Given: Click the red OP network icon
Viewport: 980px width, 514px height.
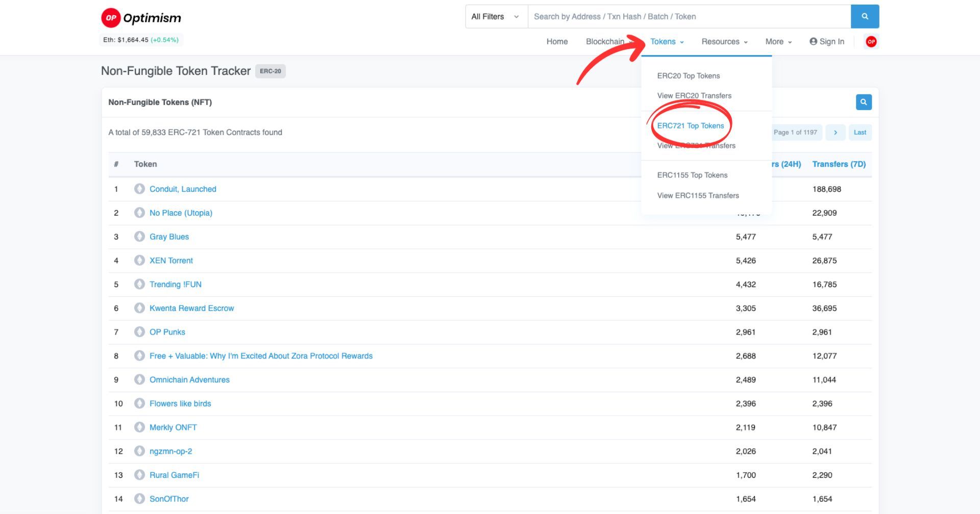Looking at the screenshot, I should pyautogui.click(x=871, y=42).
